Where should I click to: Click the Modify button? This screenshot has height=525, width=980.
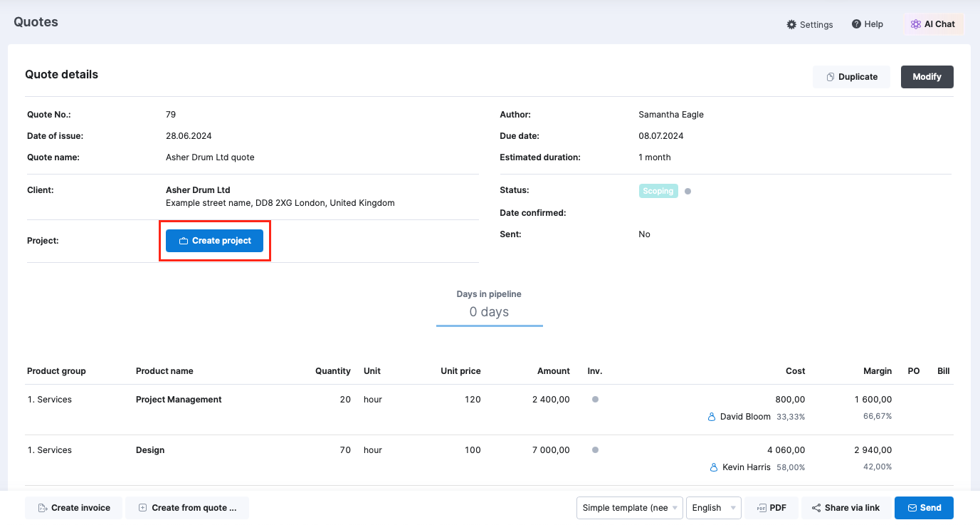927,76
